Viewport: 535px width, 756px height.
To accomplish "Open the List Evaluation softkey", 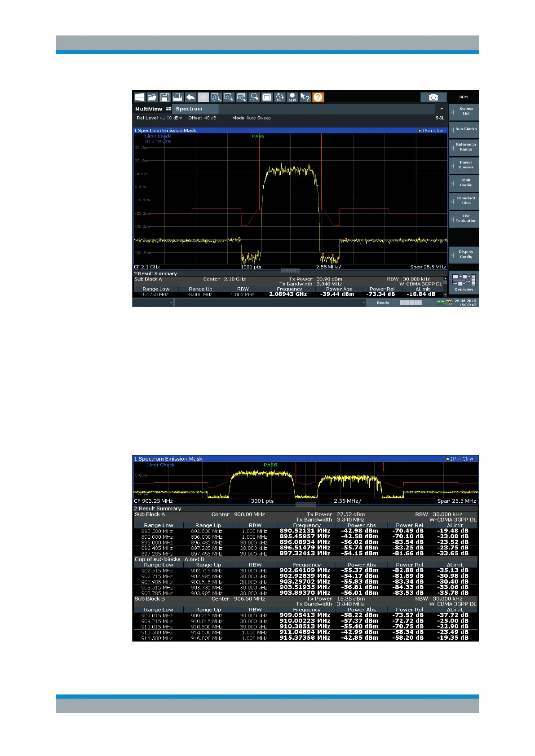I will pos(464,219).
